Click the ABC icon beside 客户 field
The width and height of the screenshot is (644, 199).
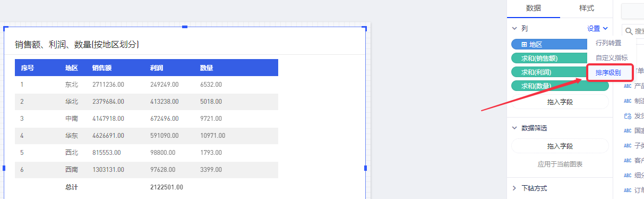(628, 160)
